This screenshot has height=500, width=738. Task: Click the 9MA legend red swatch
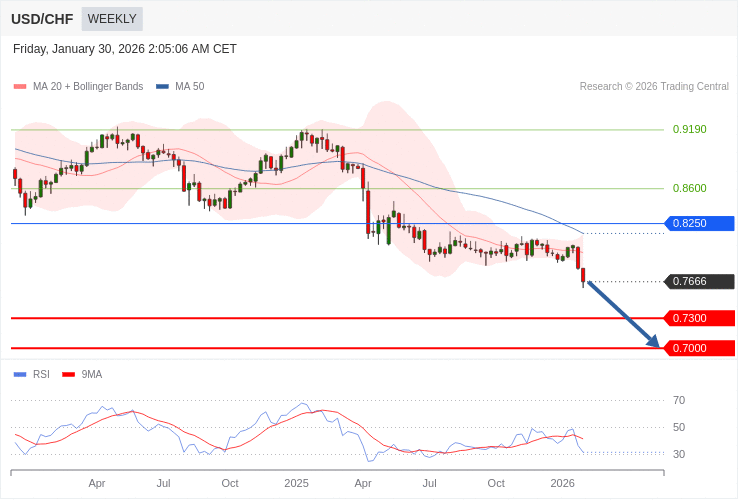coord(69,375)
